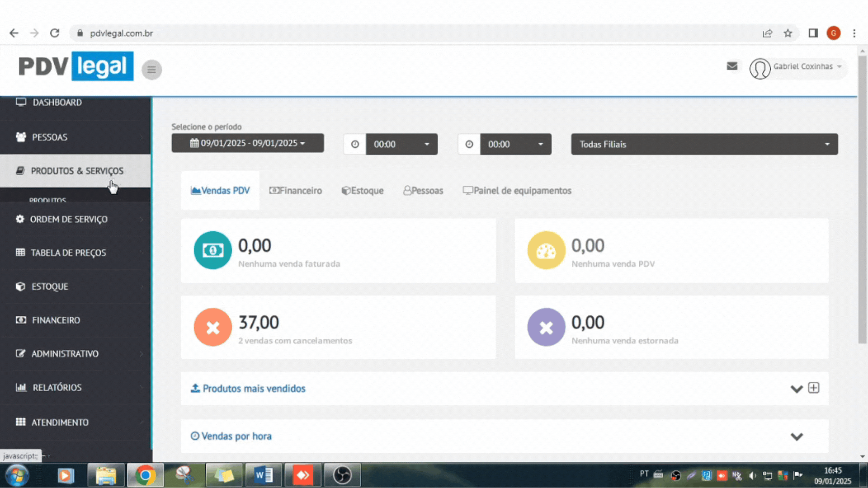The height and width of the screenshot is (488, 868).
Task: Switch to the Financeiro tab
Action: click(296, 191)
